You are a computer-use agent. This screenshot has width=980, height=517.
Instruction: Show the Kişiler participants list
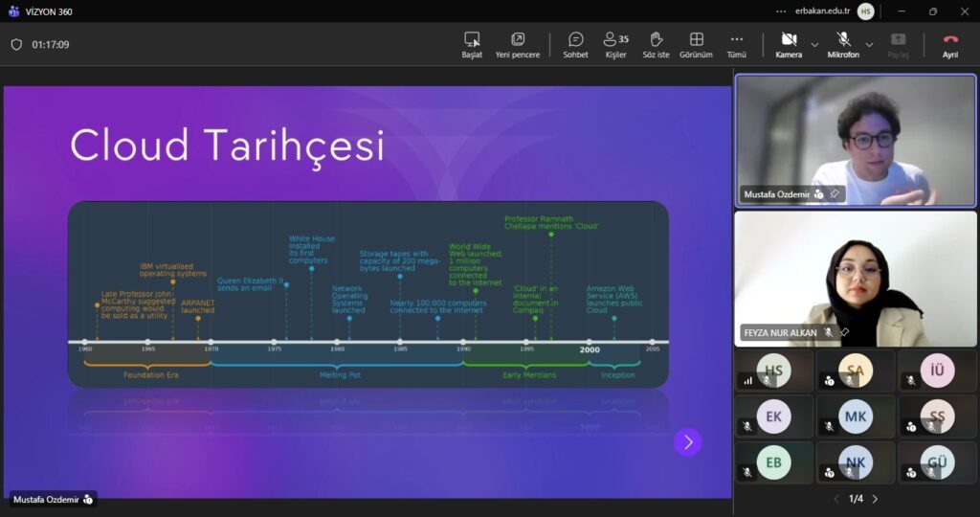click(x=615, y=44)
